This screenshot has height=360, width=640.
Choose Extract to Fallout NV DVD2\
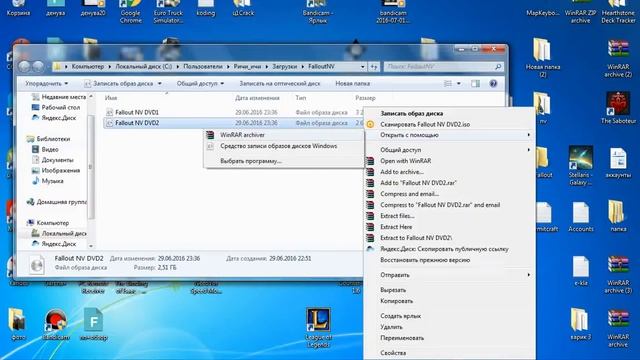coord(416,238)
